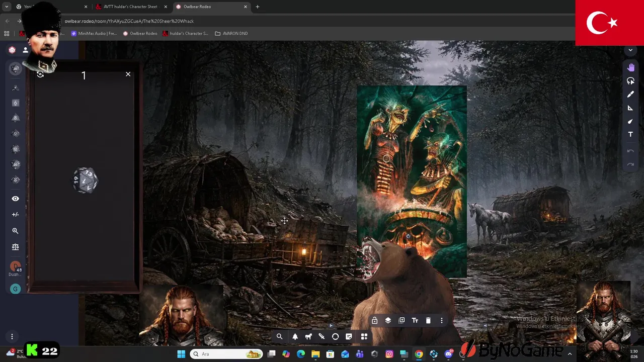Toggle hidden roll eye icon

pos(16,199)
